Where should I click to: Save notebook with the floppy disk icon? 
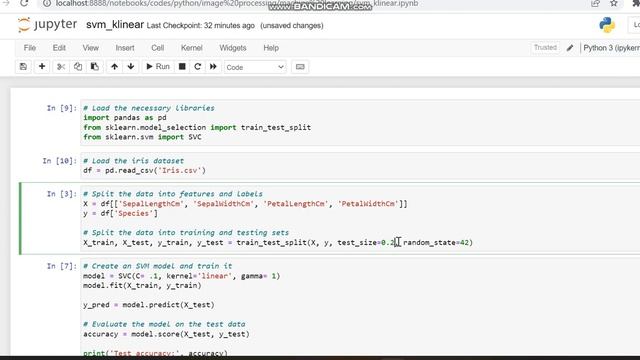(x=23, y=67)
